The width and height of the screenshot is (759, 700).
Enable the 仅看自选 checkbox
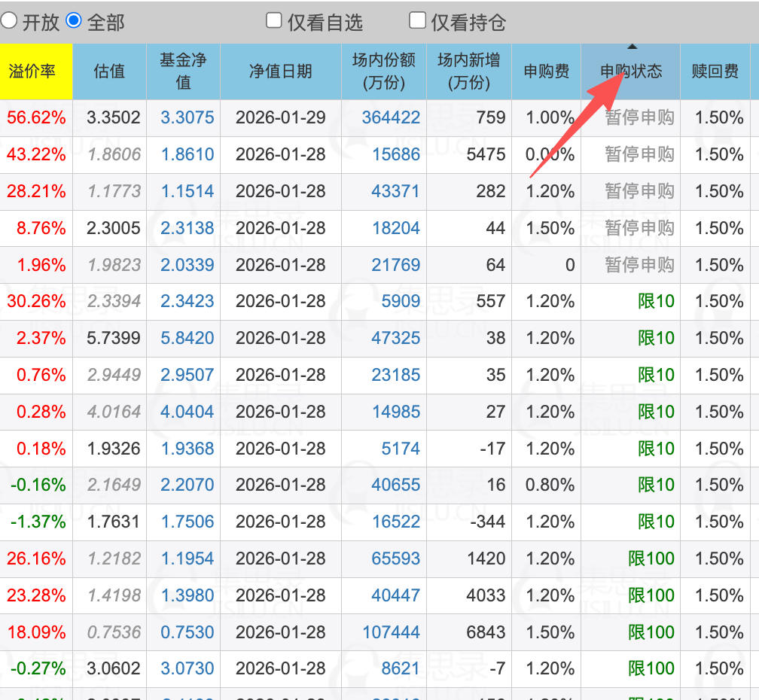click(x=274, y=21)
